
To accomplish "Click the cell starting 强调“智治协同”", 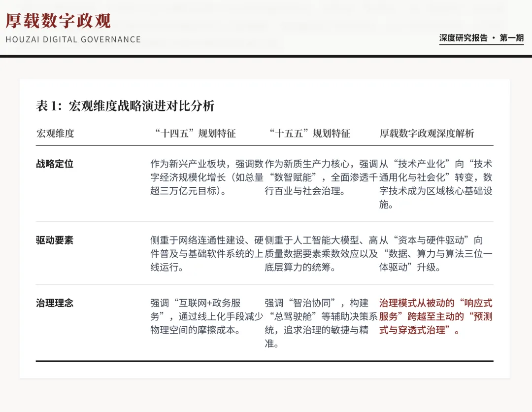I will point(321,323).
